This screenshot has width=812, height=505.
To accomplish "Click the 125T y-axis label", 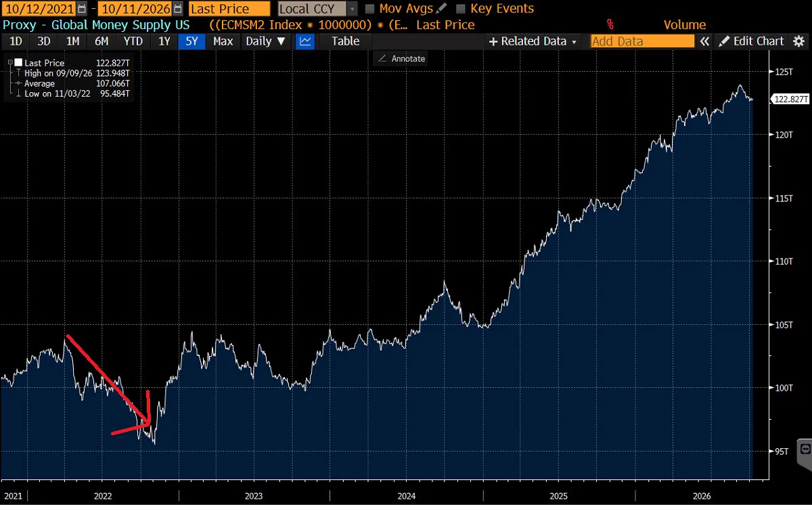I will [x=784, y=72].
